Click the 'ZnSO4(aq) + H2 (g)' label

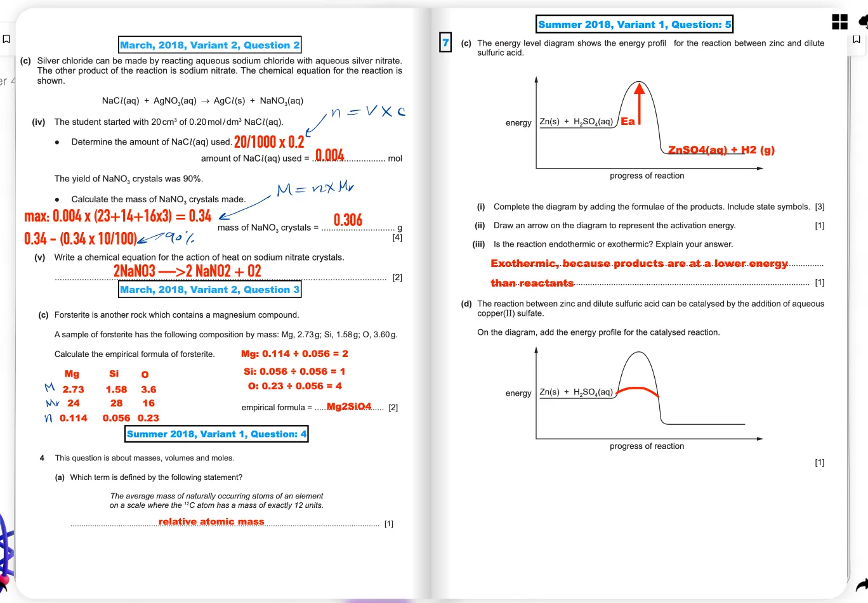click(721, 150)
